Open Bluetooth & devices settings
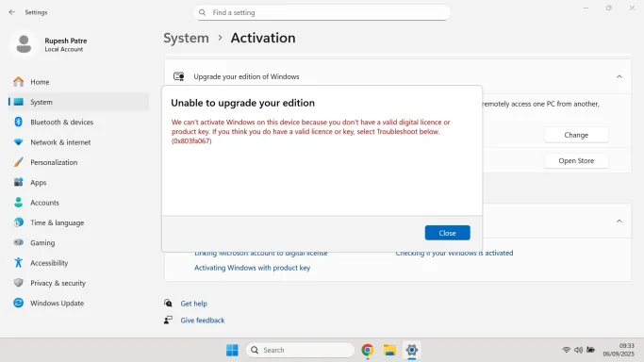This screenshot has width=644, height=362. pyautogui.click(x=78, y=122)
